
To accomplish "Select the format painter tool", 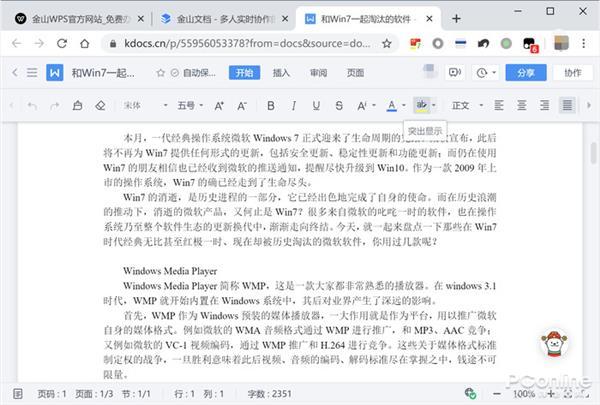I will pos(77,105).
